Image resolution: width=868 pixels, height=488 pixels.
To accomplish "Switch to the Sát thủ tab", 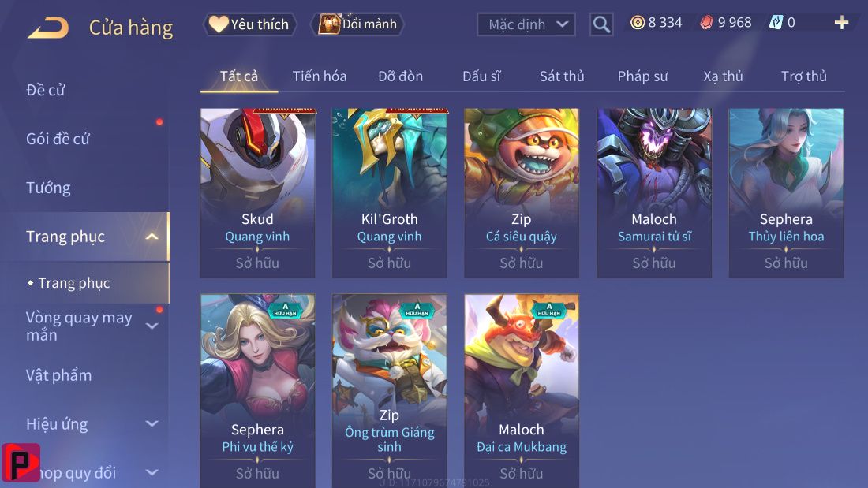I will 562,76.
